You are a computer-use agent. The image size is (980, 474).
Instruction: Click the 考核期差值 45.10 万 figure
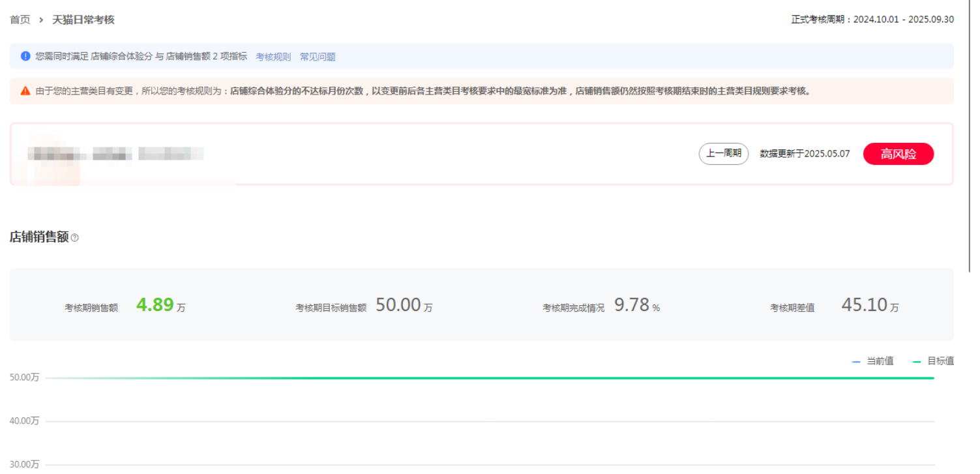(x=869, y=305)
